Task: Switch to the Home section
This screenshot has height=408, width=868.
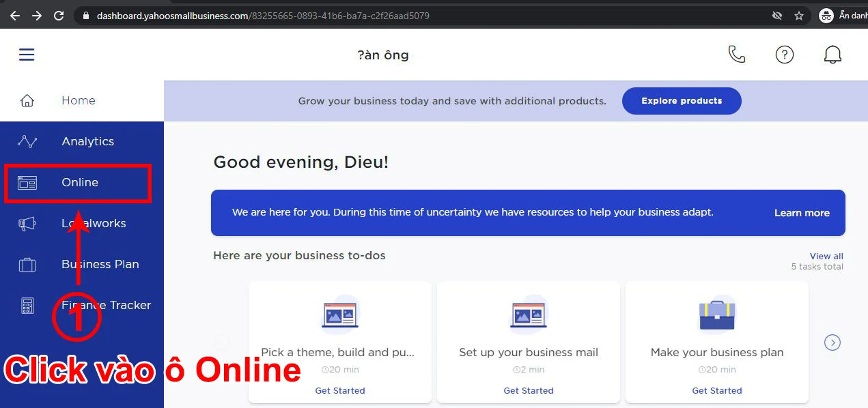Action: pyautogui.click(x=78, y=100)
